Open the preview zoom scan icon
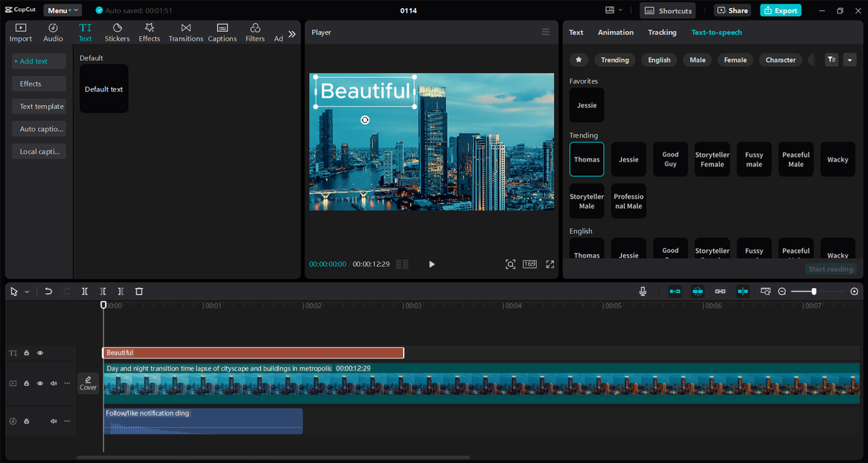Viewport: 868px width, 463px height. (511, 264)
